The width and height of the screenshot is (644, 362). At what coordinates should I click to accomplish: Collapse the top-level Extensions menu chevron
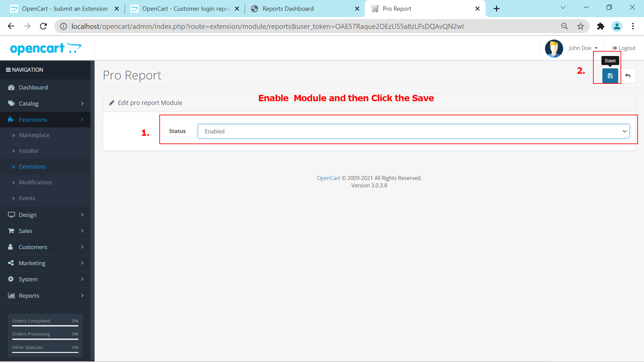point(82,120)
